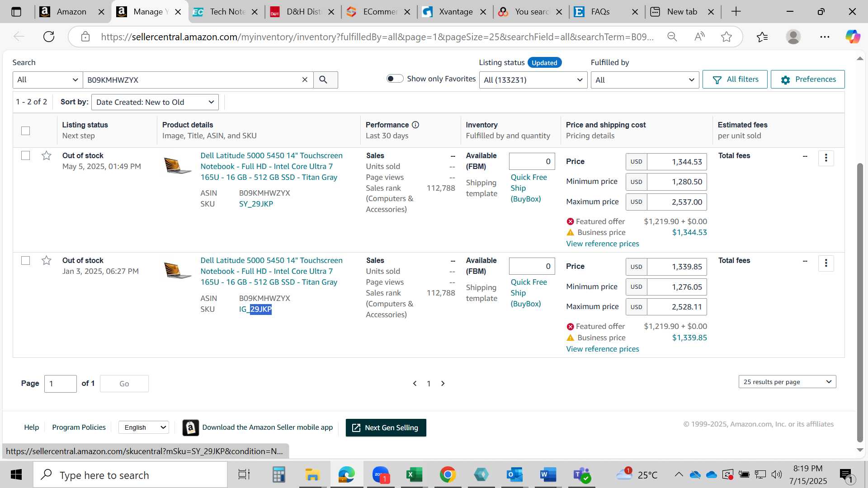Open browser settings and more menu
The width and height of the screenshot is (868, 488).
pos(825,37)
